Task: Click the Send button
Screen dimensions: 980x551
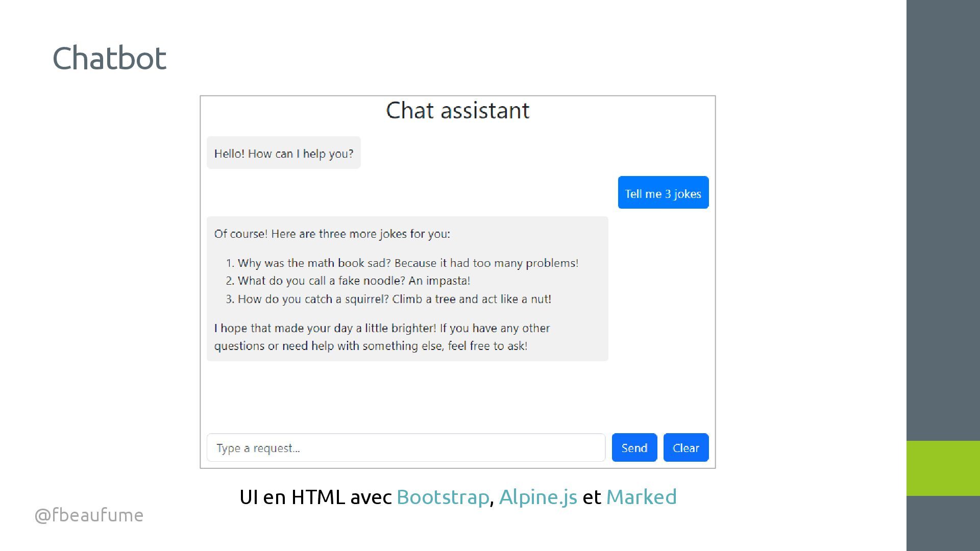Action: tap(634, 447)
